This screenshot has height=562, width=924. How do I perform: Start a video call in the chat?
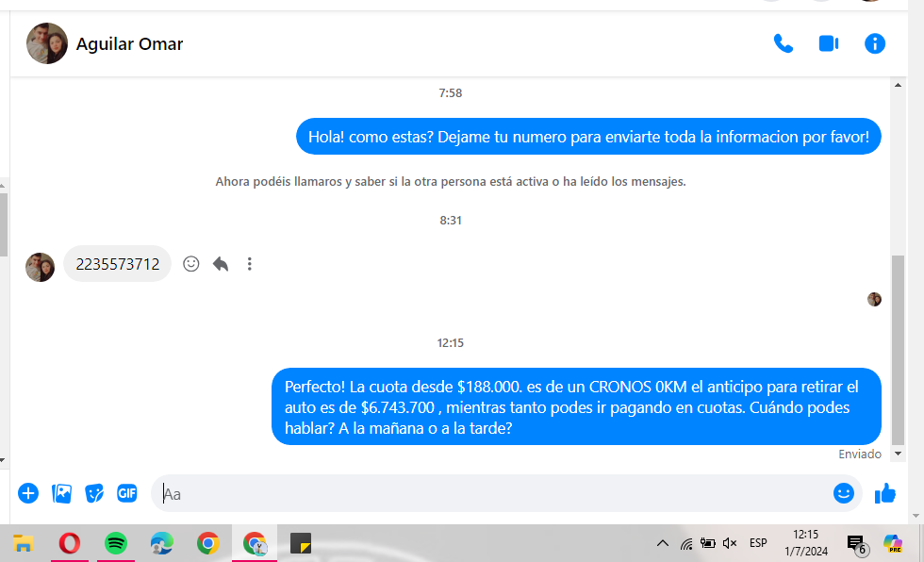829,43
